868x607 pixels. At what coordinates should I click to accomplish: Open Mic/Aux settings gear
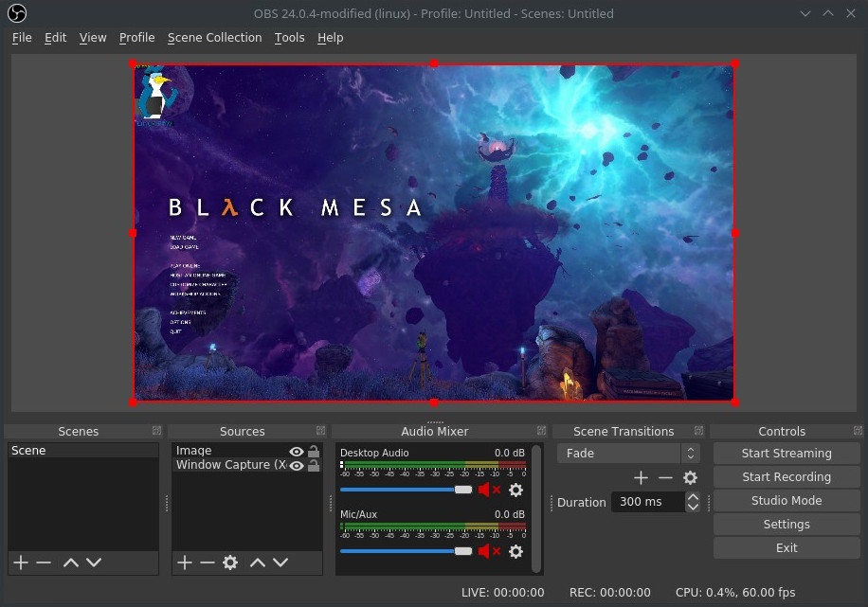tap(515, 551)
